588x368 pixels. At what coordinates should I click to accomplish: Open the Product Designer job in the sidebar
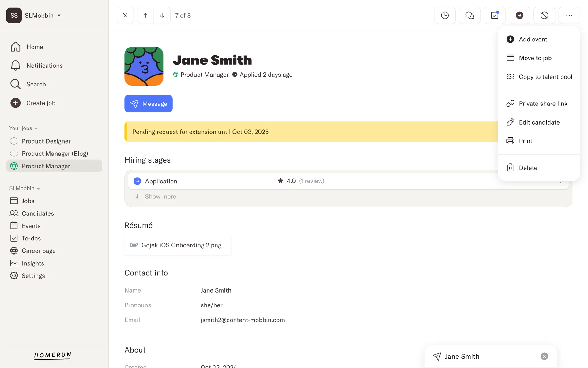point(46,141)
